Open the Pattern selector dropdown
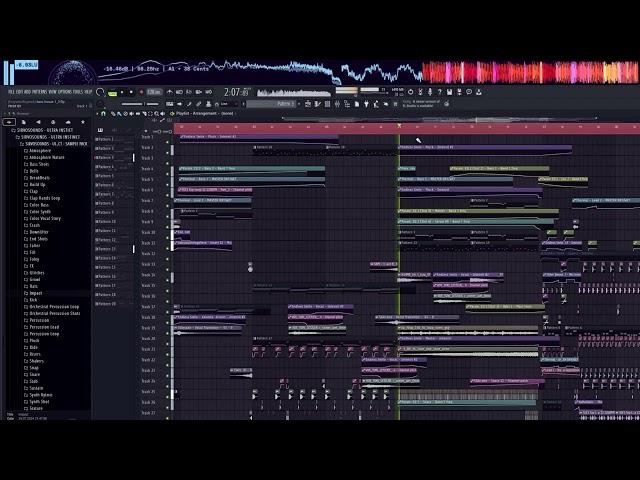 287,103
